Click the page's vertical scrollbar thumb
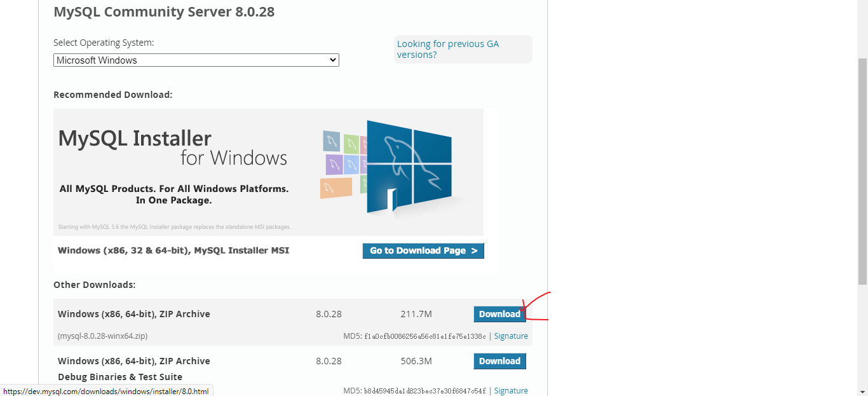Screen dimensions: 868x396 [x=862, y=172]
